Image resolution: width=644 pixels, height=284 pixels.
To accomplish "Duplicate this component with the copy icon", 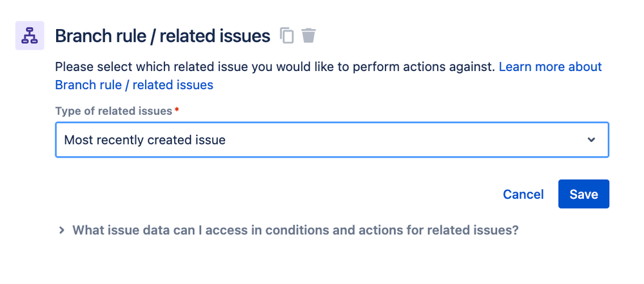I will point(287,36).
